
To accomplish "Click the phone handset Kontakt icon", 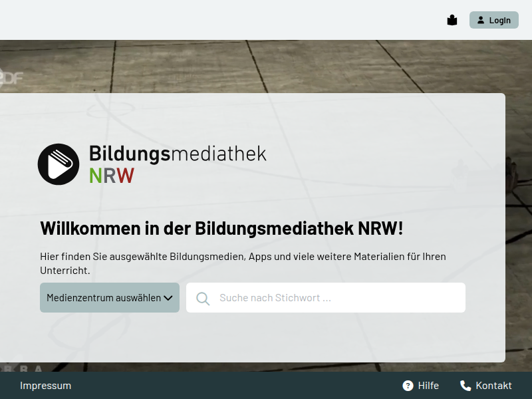I will 465,386.
